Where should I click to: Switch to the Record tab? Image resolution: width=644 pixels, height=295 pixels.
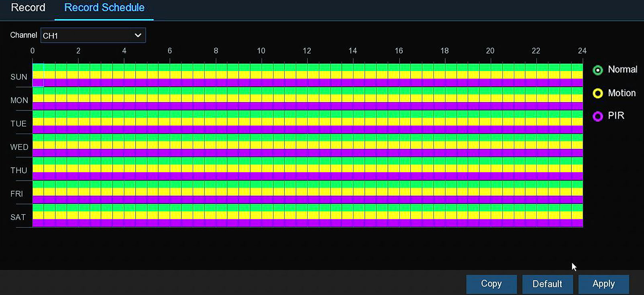(x=28, y=8)
